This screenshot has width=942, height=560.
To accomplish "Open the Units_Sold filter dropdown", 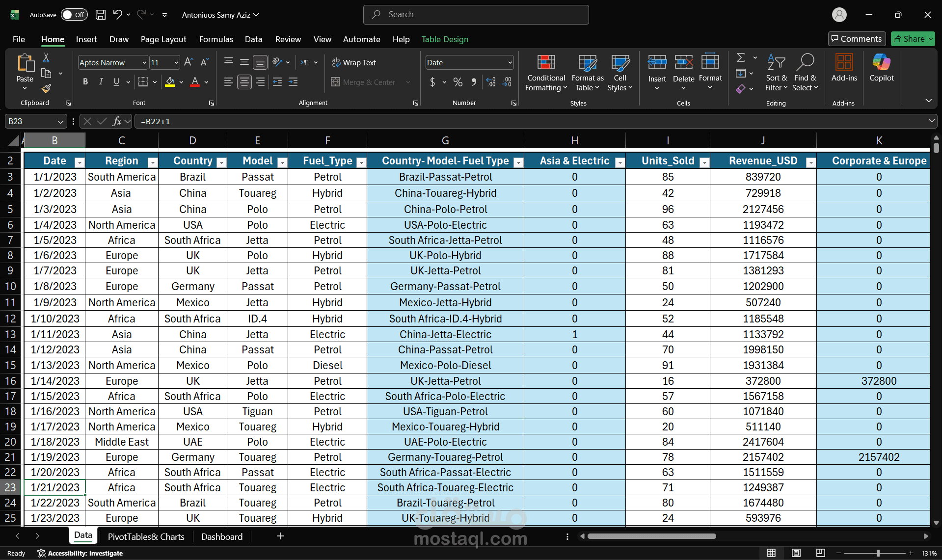I will coord(704,162).
